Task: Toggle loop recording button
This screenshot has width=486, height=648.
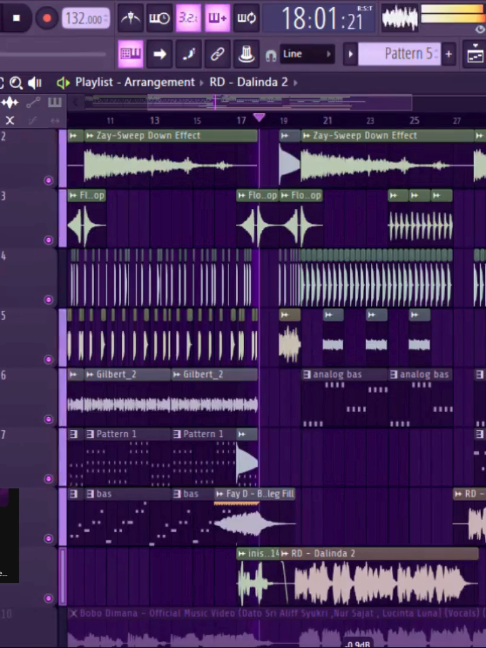Action: click(x=246, y=18)
